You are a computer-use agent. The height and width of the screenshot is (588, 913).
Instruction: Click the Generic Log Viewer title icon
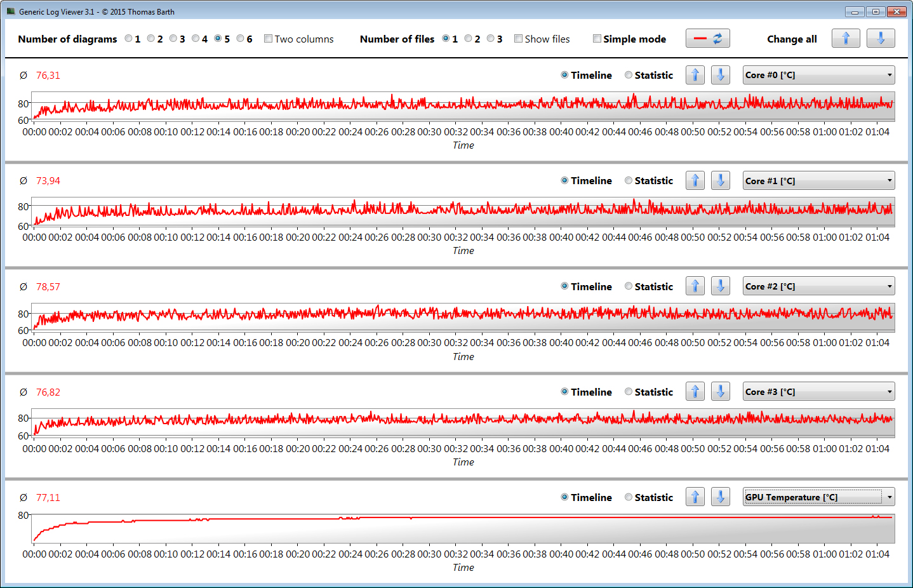point(11,11)
